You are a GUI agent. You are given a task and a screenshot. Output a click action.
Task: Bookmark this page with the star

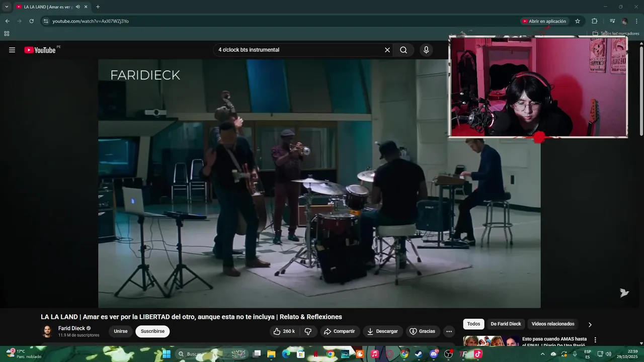pos(578,21)
